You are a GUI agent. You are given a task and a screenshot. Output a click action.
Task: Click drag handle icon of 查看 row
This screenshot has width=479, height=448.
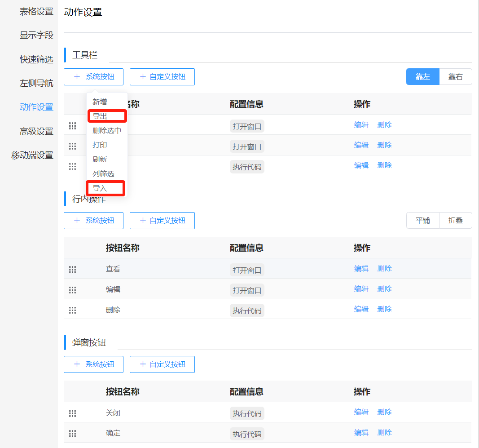pyautogui.click(x=72, y=269)
